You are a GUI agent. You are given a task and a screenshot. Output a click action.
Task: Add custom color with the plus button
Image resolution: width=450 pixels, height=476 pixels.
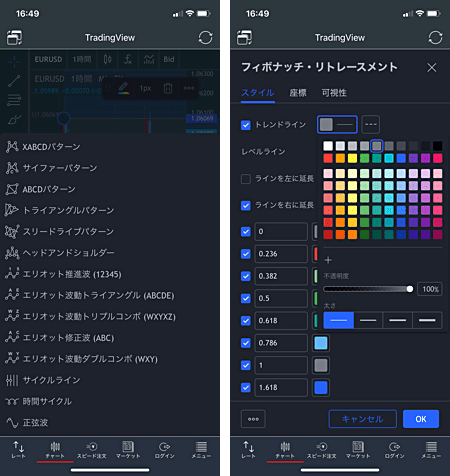click(x=328, y=260)
